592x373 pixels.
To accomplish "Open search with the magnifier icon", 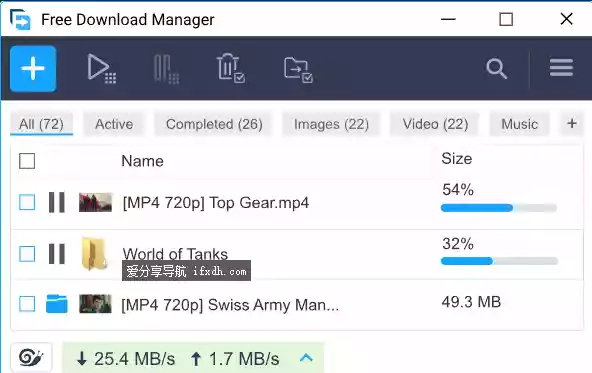I will pyautogui.click(x=496, y=68).
